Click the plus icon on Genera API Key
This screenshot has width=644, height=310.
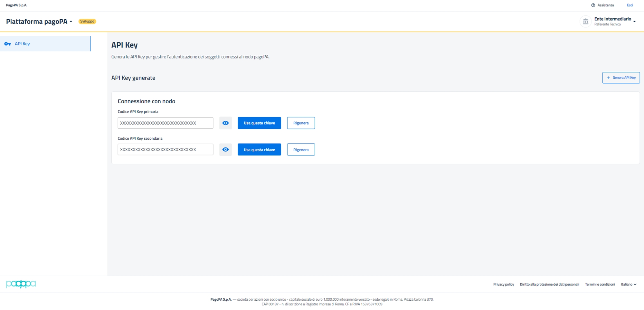[x=608, y=78]
